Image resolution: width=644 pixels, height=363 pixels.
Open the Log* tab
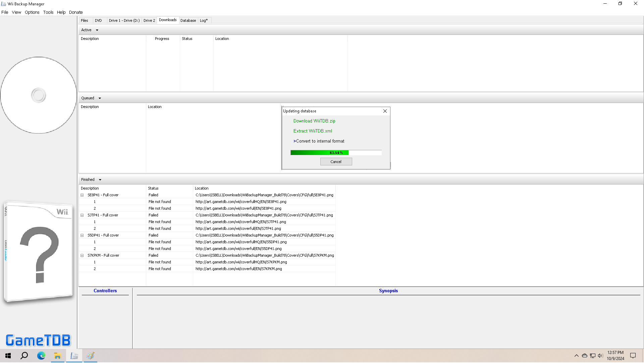point(204,20)
